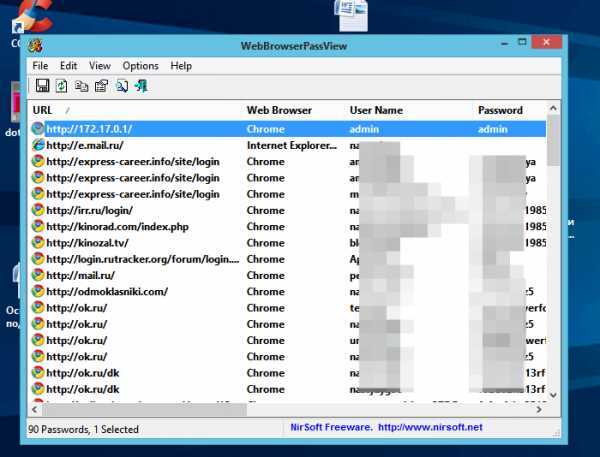Click the Chrome cell in 172.17.0.1 row
The image size is (600, 457).
(x=266, y=129)
